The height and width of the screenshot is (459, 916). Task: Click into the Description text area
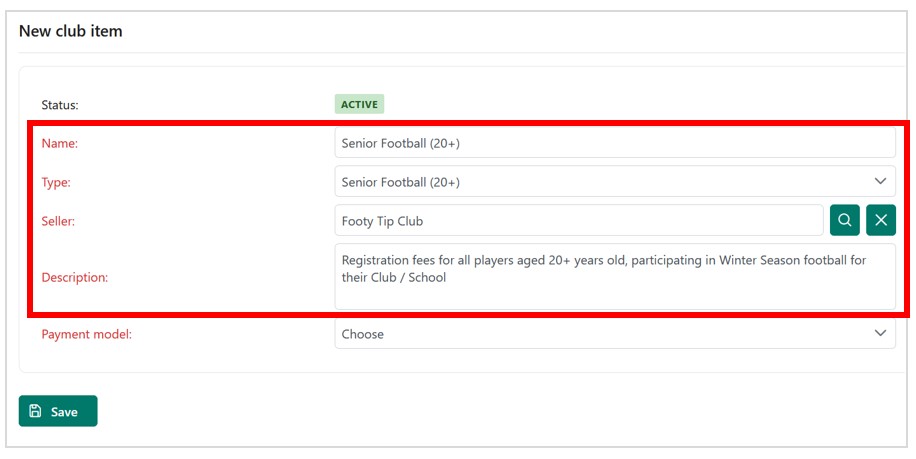[614, 293]
